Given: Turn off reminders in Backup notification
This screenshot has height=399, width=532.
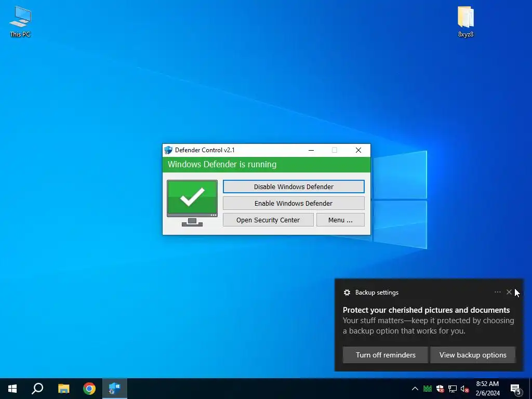Looking at the screenshot, I should pos(385,355).
